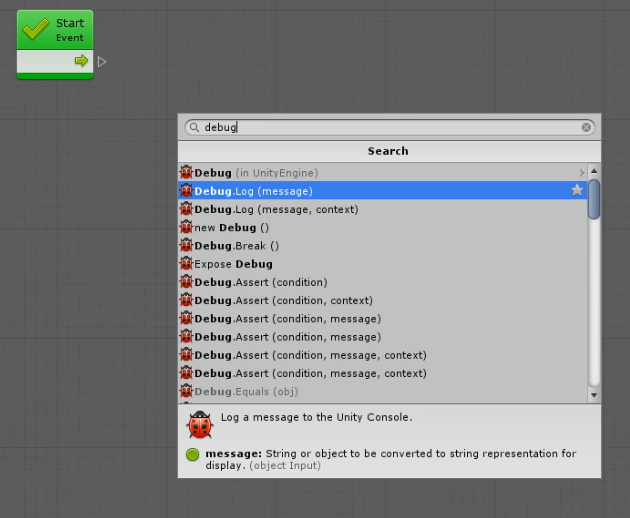Click the green arrow output port on Start node
This screenshot has height=518, width=630.
tap(81, 61)
